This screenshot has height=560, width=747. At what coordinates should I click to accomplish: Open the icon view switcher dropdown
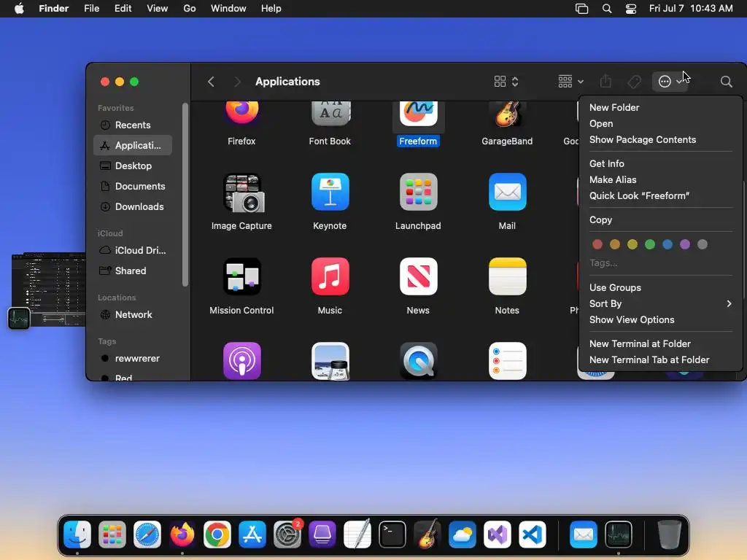[x=506, y=82]
